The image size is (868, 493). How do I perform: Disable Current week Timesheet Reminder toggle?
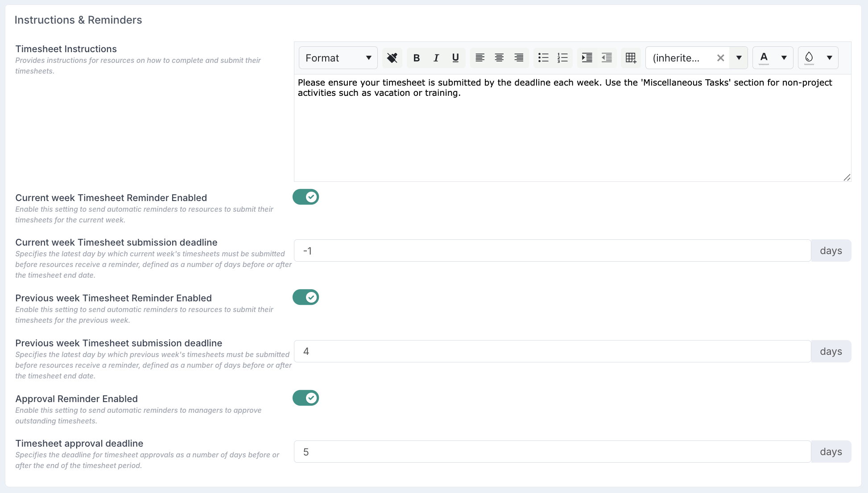[x=306, y=197]
